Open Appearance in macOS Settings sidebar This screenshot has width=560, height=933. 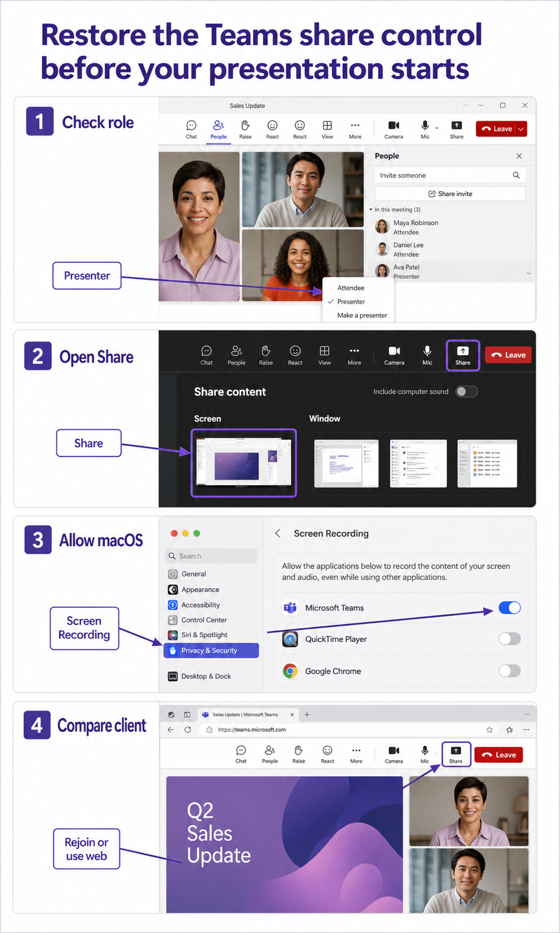(211, 590)
